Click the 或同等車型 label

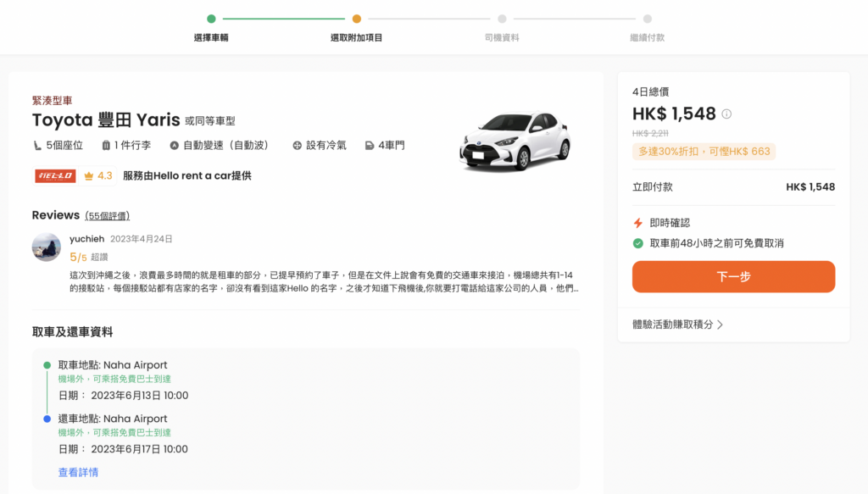point(210,121)
